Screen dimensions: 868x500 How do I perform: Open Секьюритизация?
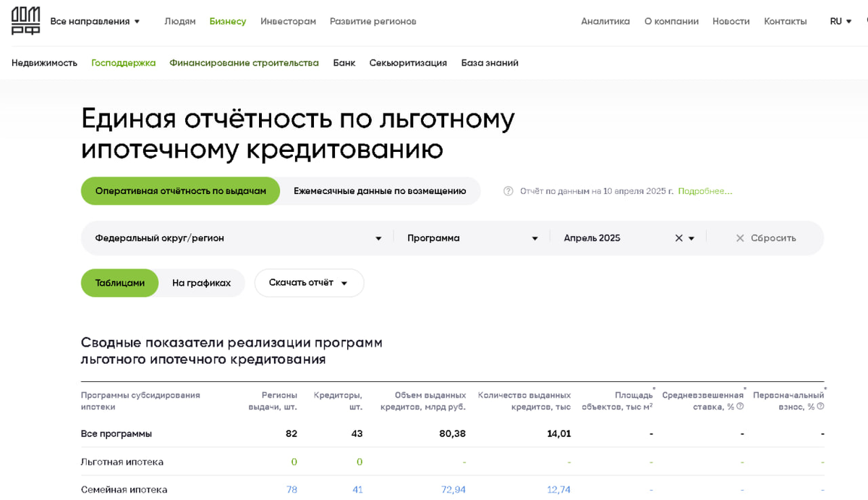[408, 63]
